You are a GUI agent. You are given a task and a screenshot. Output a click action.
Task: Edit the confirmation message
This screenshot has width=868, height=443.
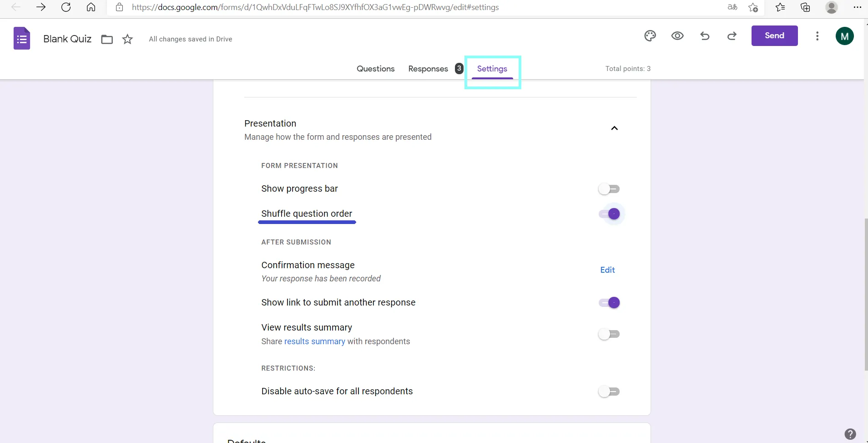coord(607,270)
